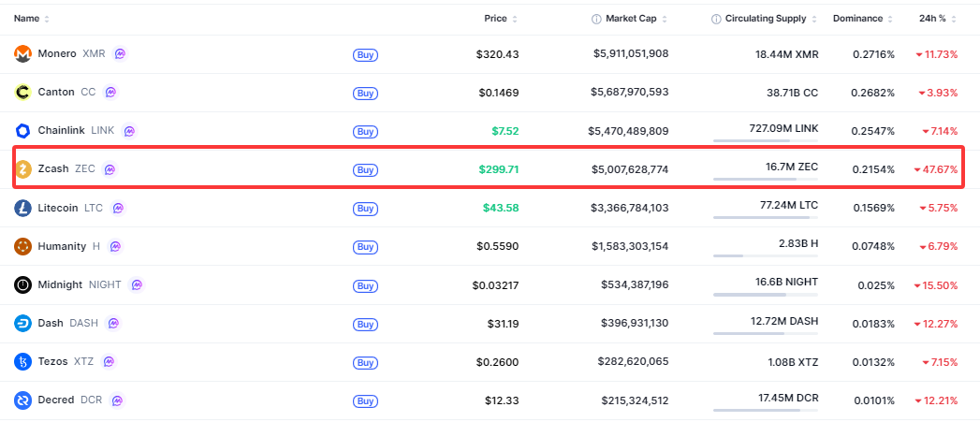This screenshot has width=980, height=422.
Task: Sort the table by Market Cap
Action: click(x=636, y=19)
